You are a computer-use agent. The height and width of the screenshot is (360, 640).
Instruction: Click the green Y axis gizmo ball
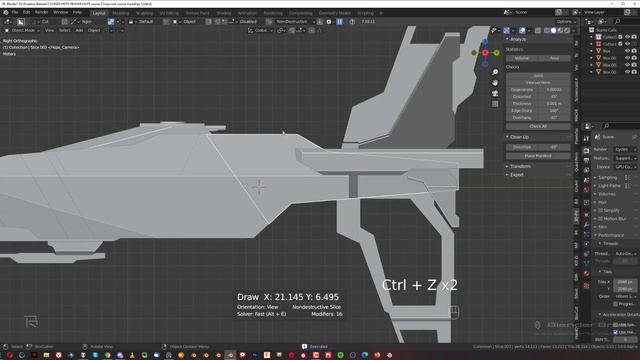[x=496, y=53]
